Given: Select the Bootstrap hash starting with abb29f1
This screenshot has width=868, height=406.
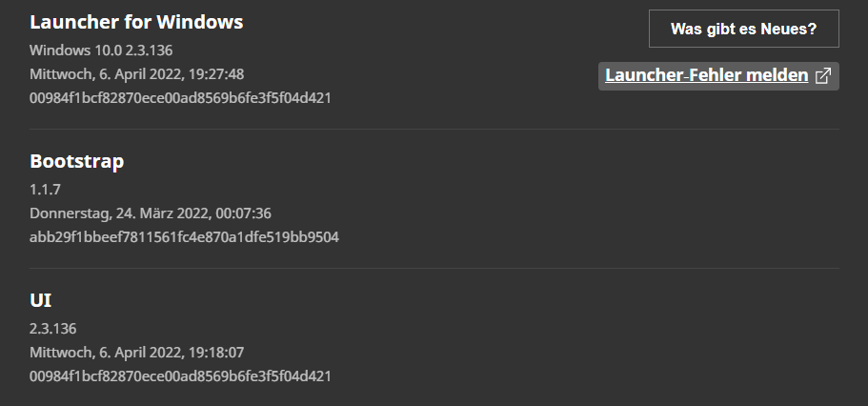Looking at the screenshot, I should (184, 236).
